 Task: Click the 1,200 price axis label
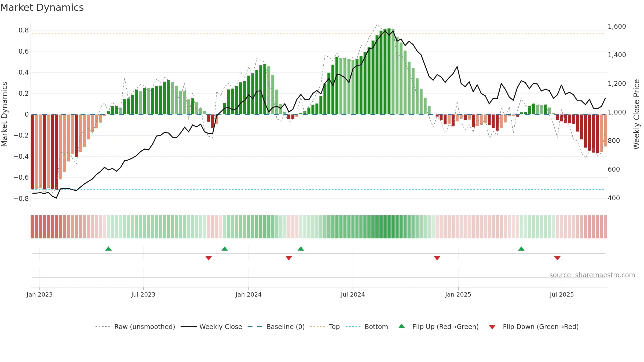tap(617, 83)
